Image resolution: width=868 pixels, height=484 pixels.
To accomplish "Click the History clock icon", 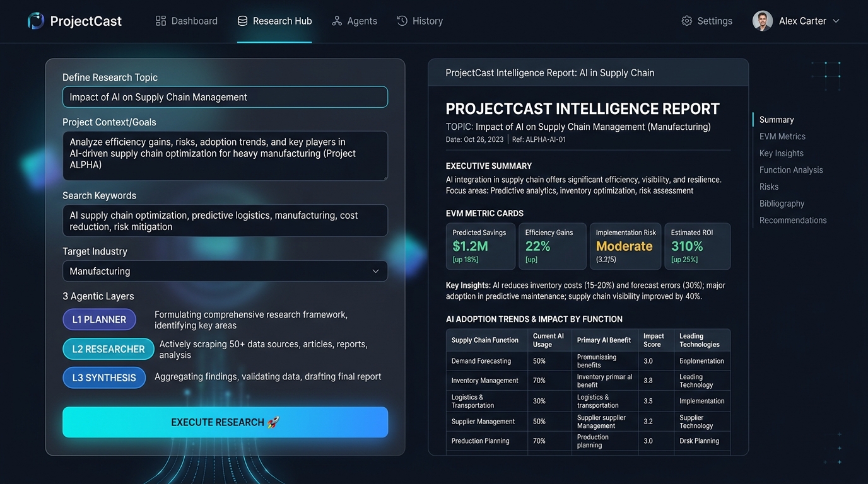I will (402, 21).
